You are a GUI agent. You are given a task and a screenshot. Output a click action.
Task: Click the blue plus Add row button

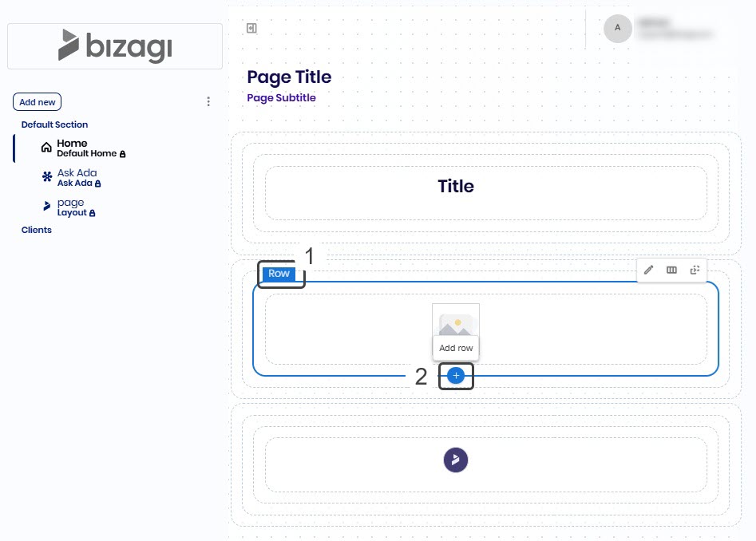[x=456, y=376]
